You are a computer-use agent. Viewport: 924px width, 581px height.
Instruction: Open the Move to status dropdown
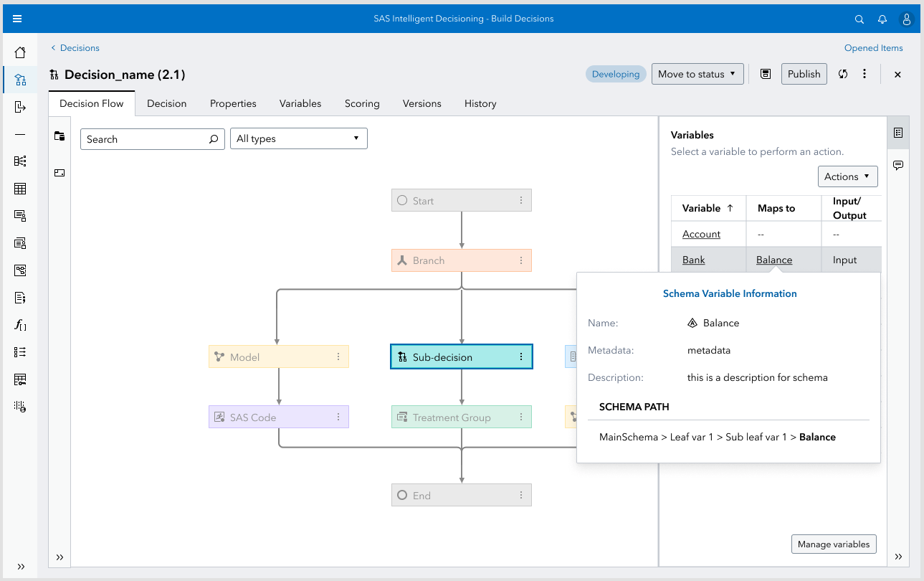point(697,74)
